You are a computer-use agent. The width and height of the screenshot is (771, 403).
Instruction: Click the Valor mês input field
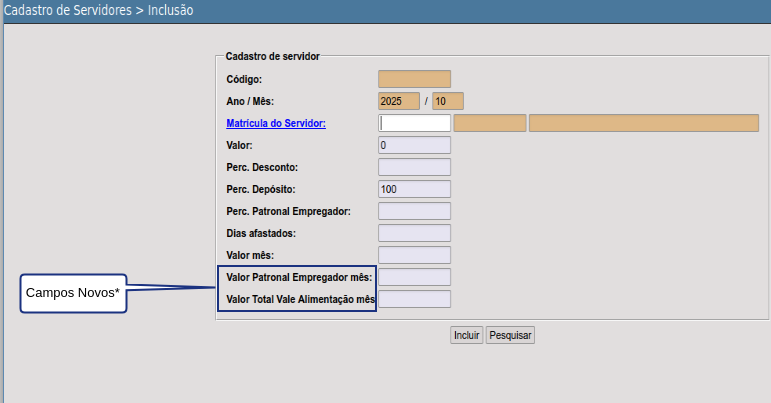(x=414, y=255)
